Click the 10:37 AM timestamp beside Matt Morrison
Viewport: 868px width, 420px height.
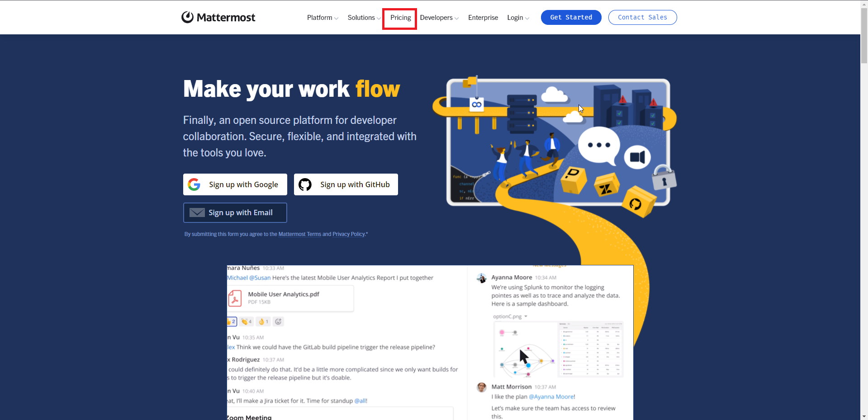545,387
